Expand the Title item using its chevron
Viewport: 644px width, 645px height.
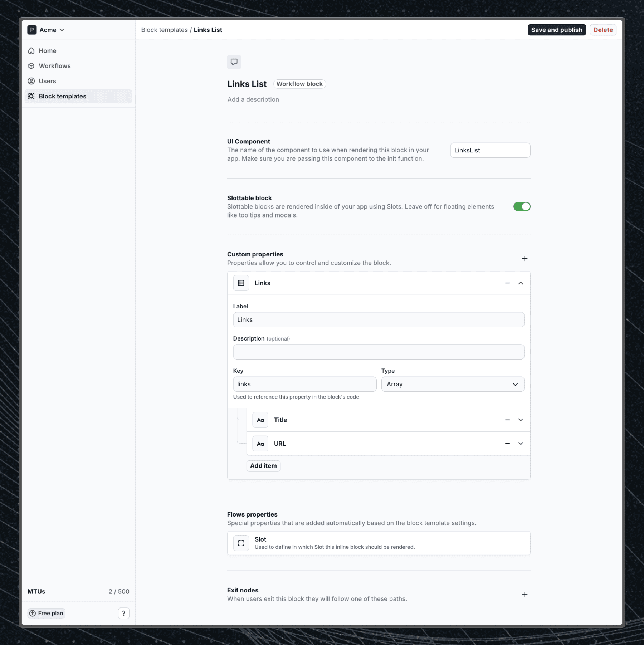(521, 420)
